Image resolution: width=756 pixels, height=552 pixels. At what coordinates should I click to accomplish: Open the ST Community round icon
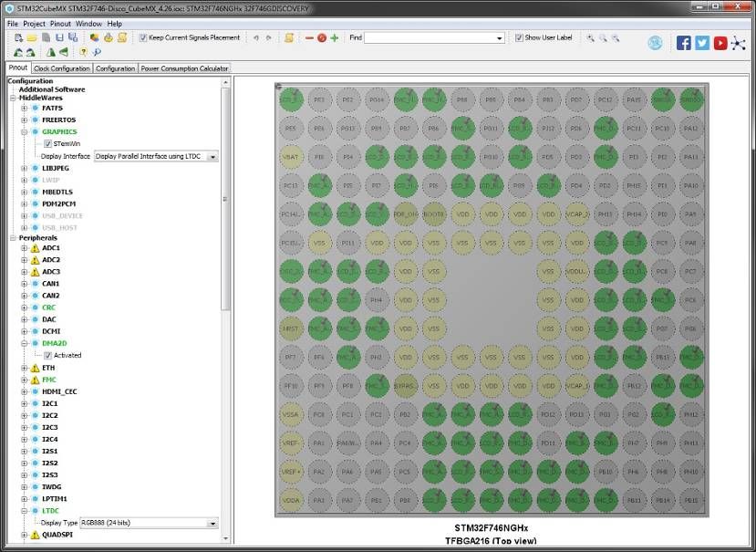pyautogui.click(x=655, y=43)
